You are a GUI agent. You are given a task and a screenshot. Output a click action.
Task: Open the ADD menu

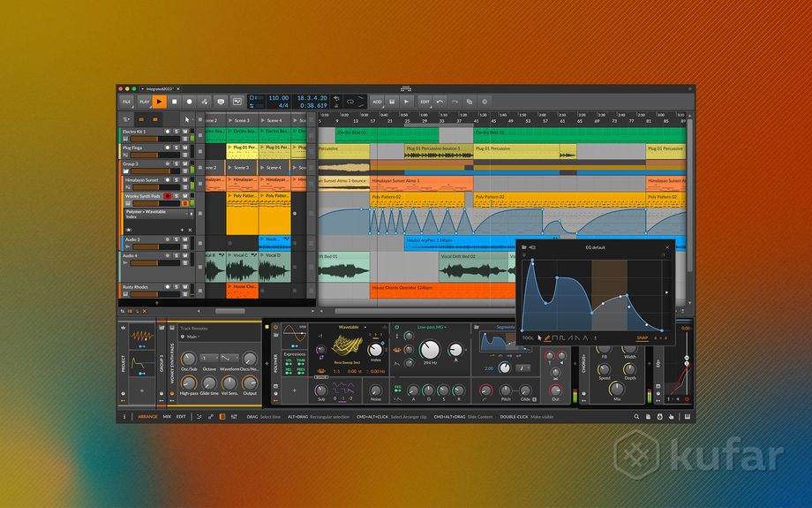click(377, 102)
